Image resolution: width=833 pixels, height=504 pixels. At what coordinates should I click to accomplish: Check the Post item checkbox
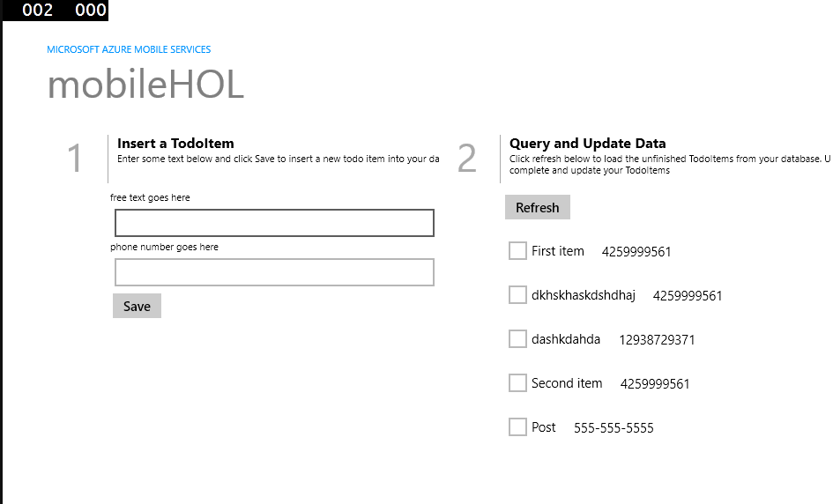(517, 427)
